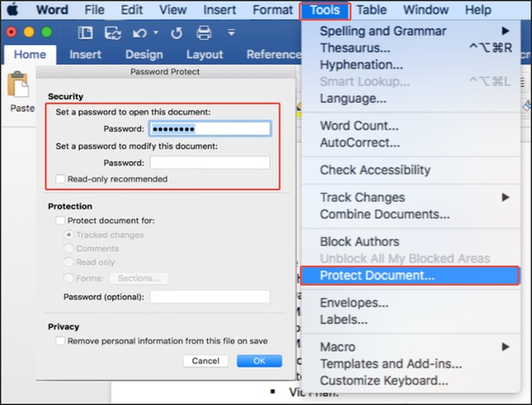Switch to the Layout ribbon tab
Screen dimensions: 532x405
point(205,54)
